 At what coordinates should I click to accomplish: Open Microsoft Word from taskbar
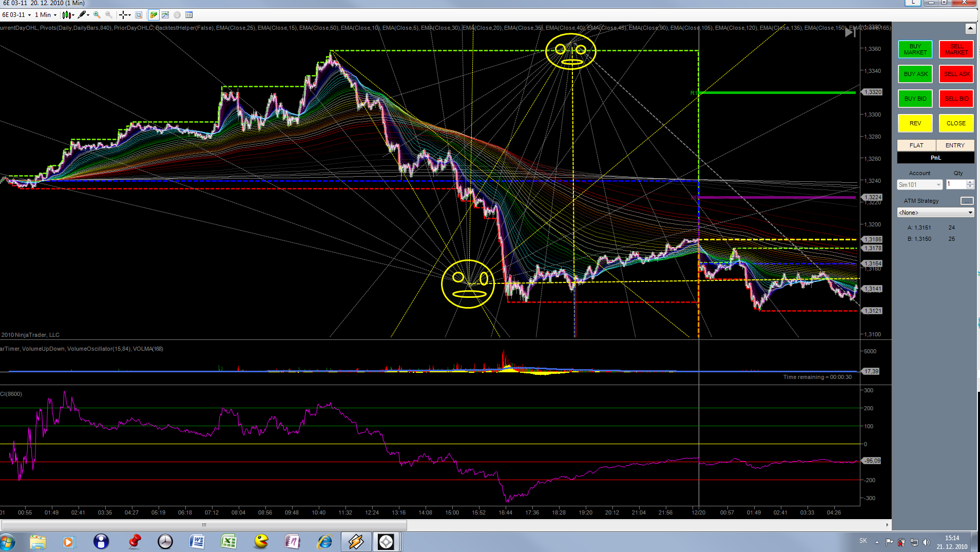197,542
